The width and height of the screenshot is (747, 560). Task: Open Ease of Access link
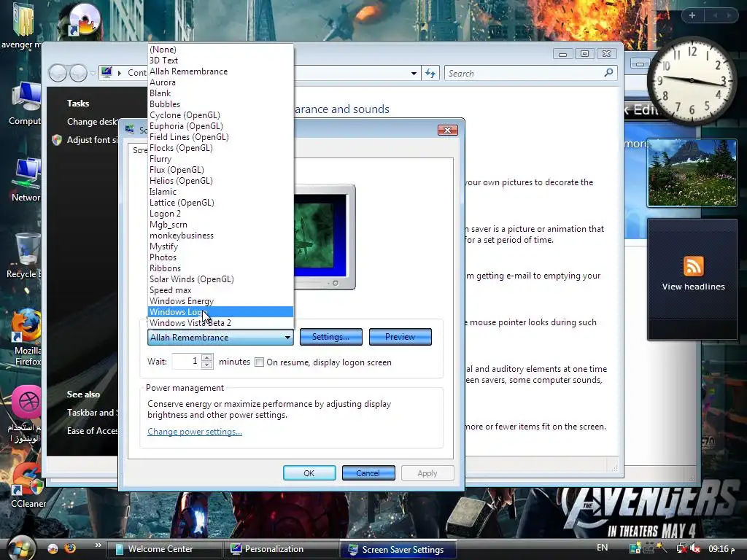pyautogui.click(x=93, y=431)
